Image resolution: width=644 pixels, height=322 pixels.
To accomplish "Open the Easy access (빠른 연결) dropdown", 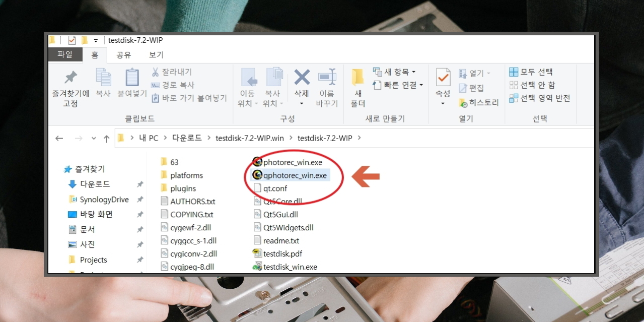I will pos(398,85).
